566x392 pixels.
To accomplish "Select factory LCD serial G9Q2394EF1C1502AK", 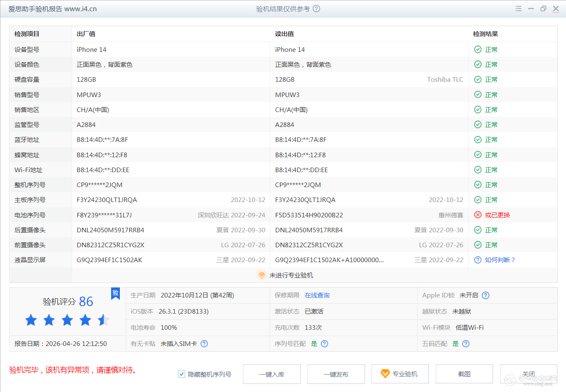I will coord(109,260).
